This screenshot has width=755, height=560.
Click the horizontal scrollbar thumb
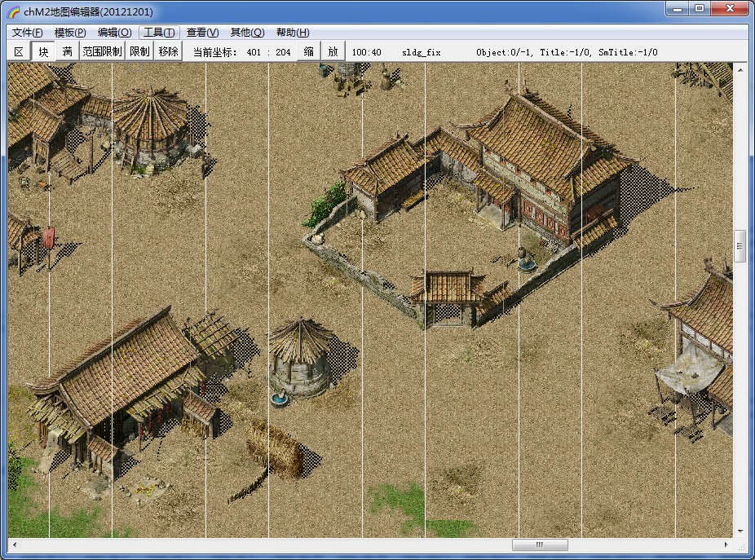[540, 545]
